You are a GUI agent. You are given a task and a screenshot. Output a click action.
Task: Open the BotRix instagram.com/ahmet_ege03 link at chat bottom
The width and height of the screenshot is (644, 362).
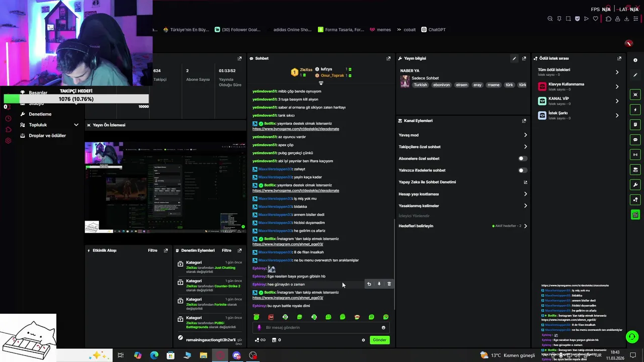[x=288, y=298]
